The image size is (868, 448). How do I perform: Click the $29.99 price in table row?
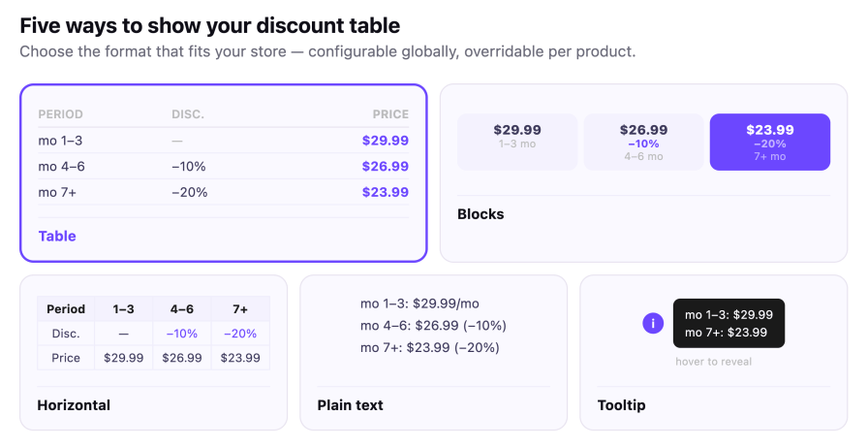point(386,141)
